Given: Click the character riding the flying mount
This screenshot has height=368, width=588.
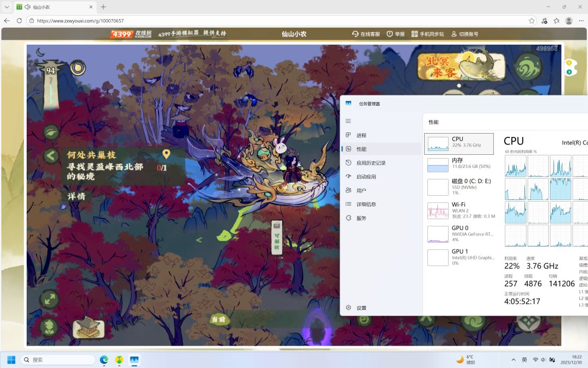Looking at the screenshot, I should click(292, 167).
